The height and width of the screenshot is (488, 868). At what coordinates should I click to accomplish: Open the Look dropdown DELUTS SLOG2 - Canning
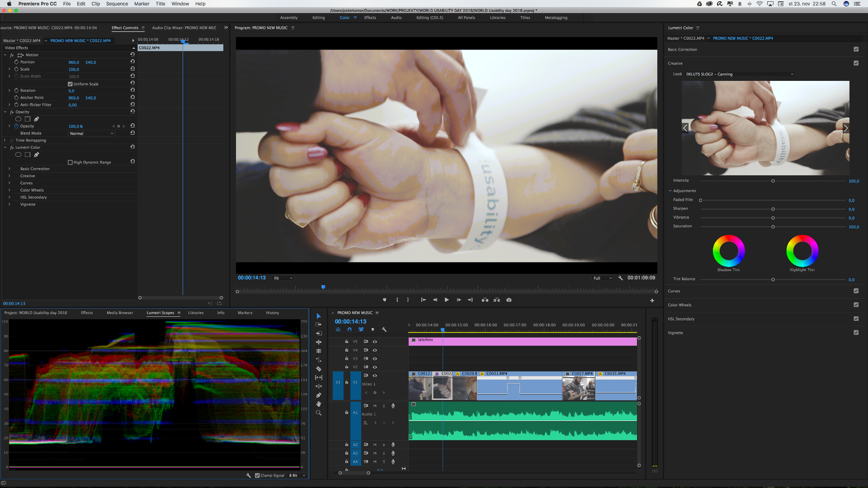pyautogui.click(x=740, y=74)
